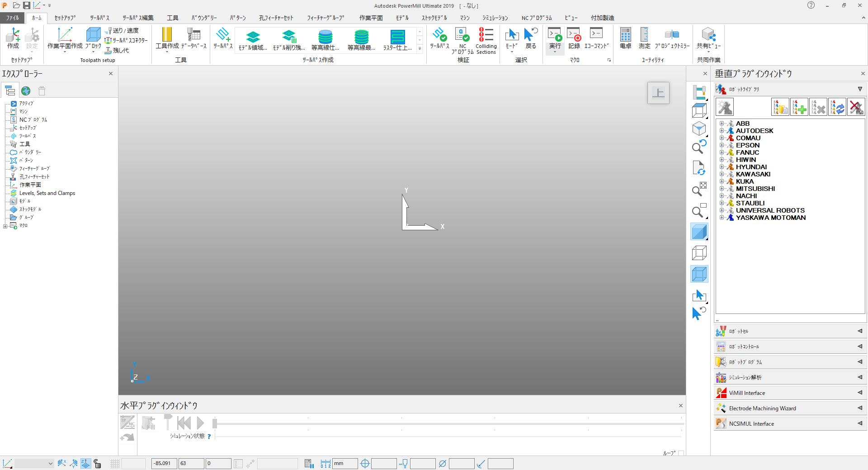
Task: Expand the ABB robot library node
Action: click(x=722, y=123)
